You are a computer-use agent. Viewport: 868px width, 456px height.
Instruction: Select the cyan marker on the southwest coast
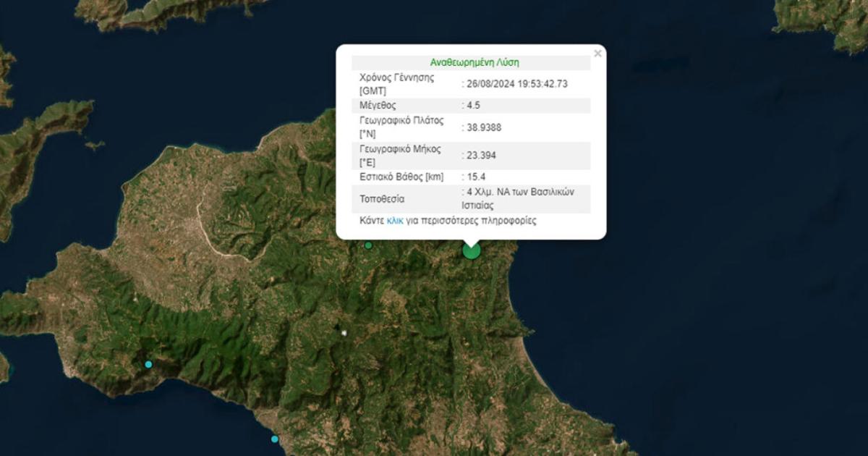click(148, 364)
